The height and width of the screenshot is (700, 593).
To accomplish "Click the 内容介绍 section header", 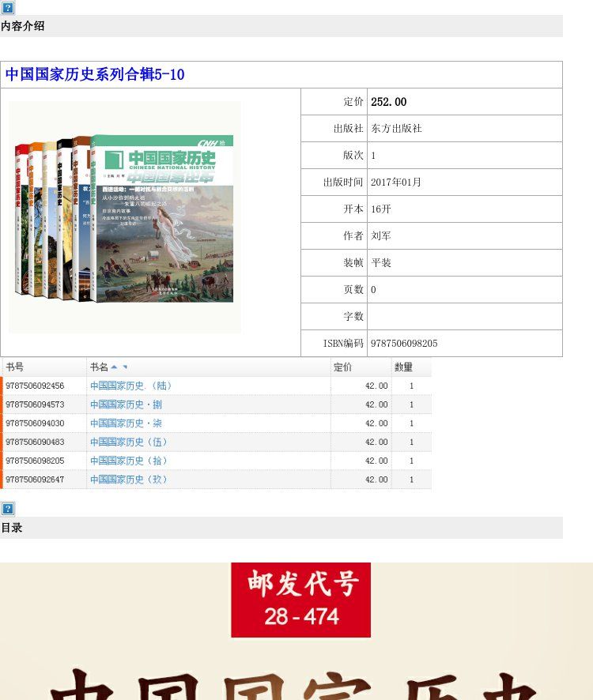I will click(23, 26).
